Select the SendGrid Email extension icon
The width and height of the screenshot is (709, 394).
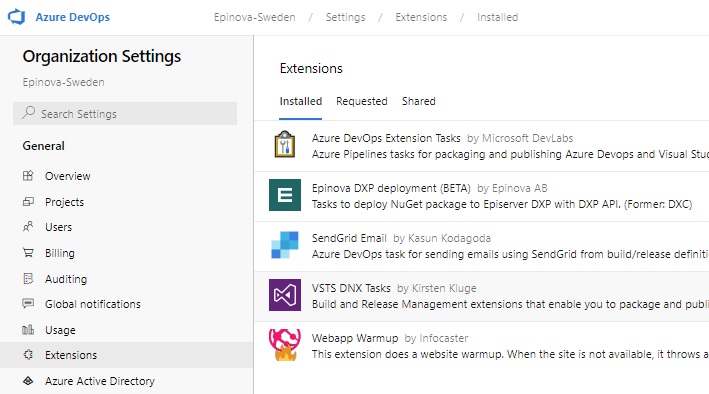pyautogui.click(x=285, y=245)
